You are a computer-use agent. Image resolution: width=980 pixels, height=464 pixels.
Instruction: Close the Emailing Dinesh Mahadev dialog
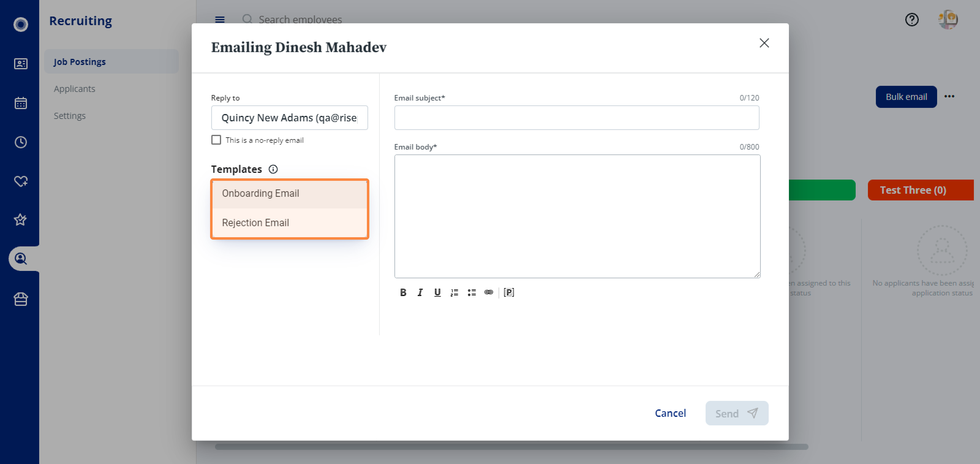tap(764, 43)
